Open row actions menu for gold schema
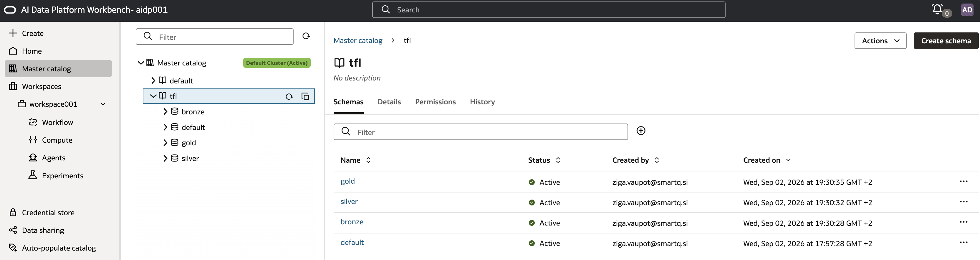The width and height of the screenshot is (980, 260). tap(964, 181)
